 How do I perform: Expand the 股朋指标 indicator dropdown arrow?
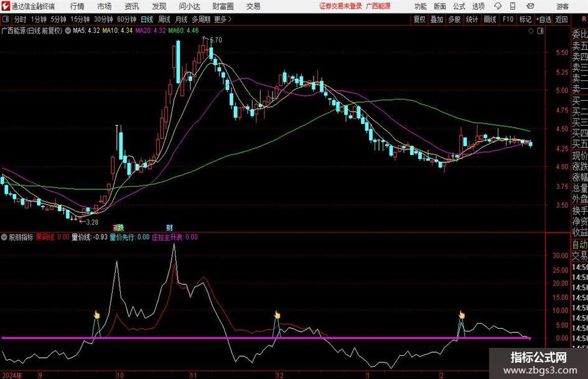[x=4, y=237]
